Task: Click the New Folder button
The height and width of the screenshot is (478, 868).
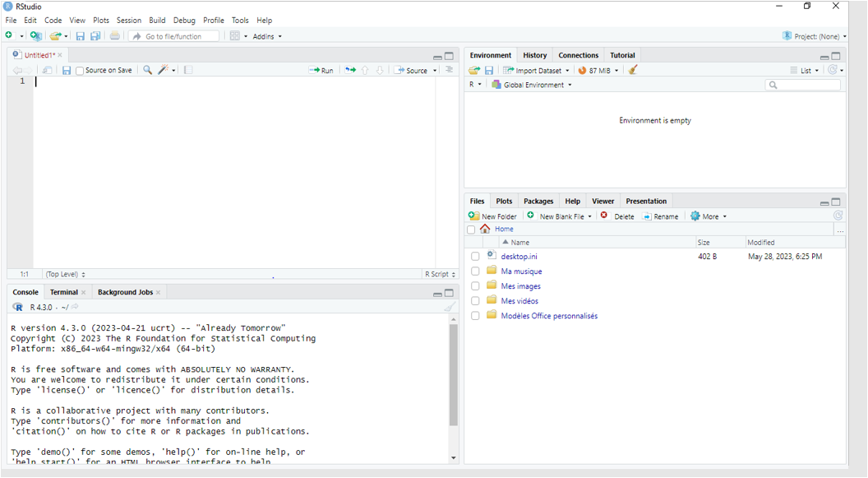Action: point(492,216)
